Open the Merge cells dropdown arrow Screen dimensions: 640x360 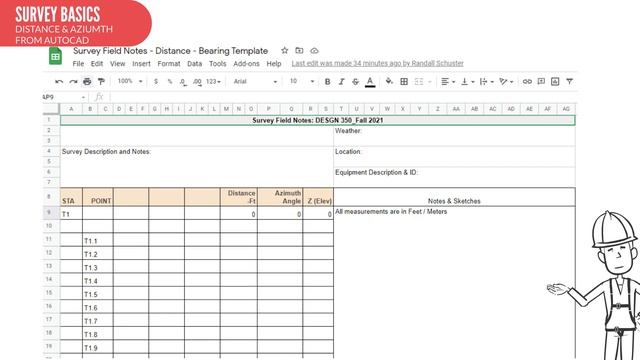[430, 82]
